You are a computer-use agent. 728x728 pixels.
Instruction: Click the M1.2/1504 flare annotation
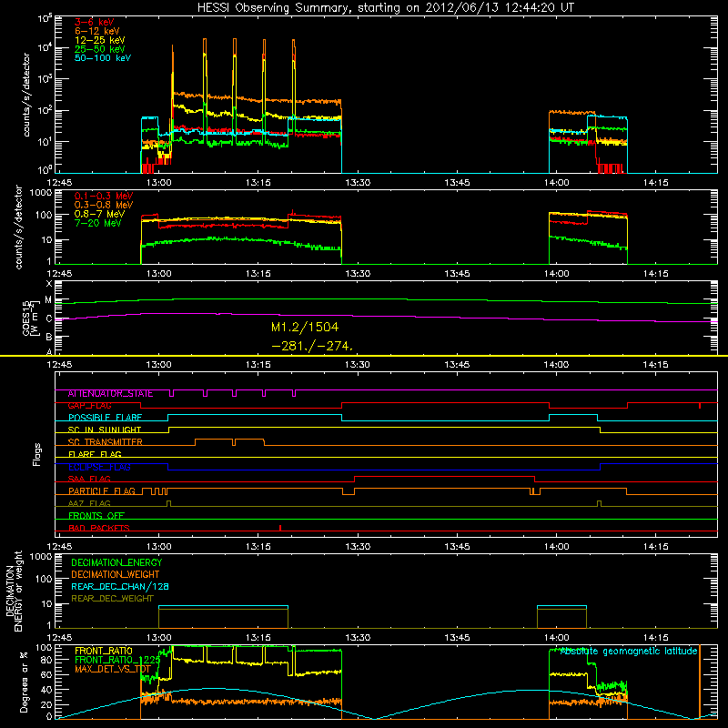[x=305, y=328]
